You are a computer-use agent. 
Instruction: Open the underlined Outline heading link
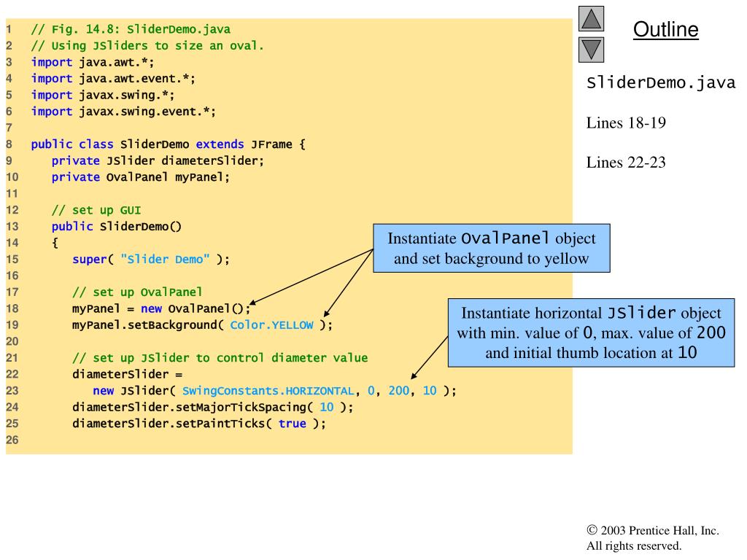click(x=665, y=29)
